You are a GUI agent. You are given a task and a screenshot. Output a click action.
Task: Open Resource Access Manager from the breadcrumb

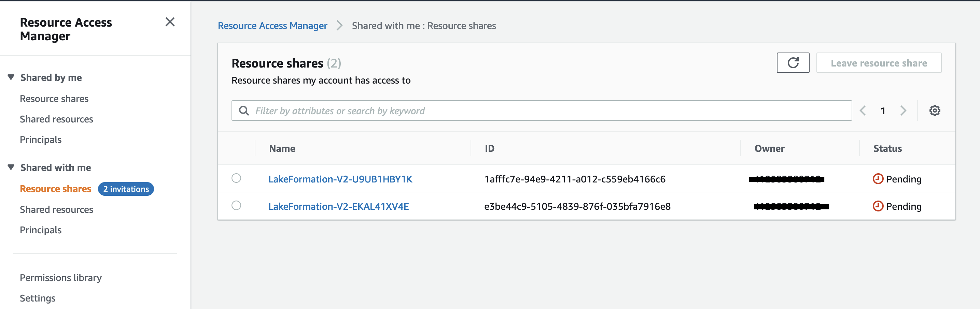(x=272, y=26)
